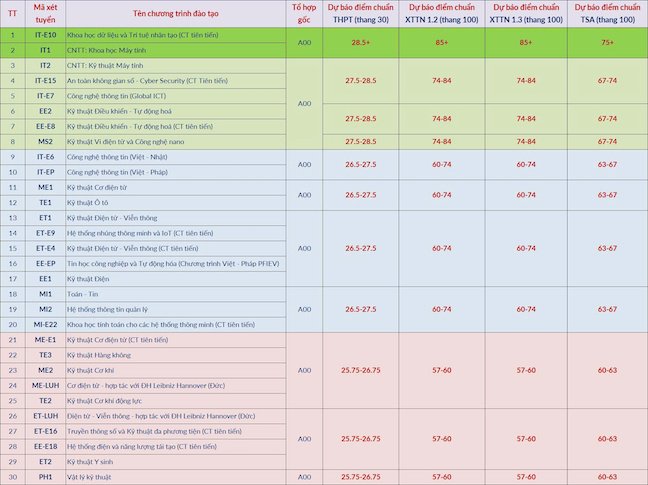Click the 'Kỹ thuật Ô tô' program cell
The height and width of the screenshot is (485, 648).
(176, 203)
